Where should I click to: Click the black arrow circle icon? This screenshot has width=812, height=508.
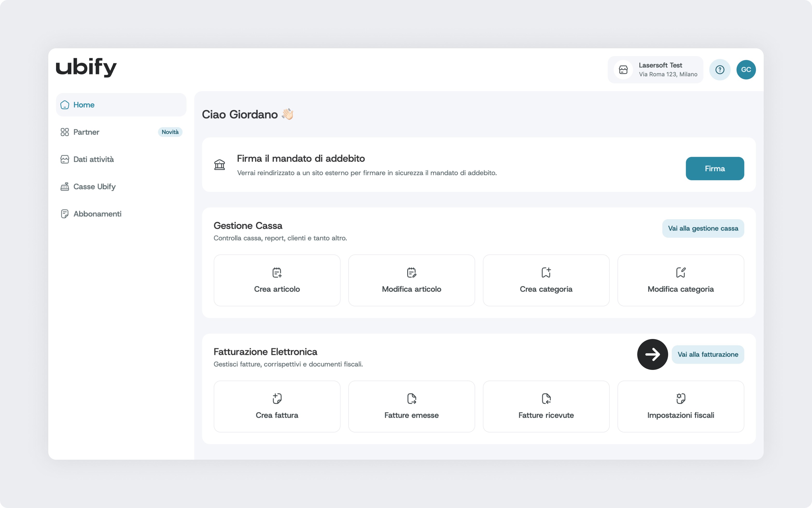652,354
